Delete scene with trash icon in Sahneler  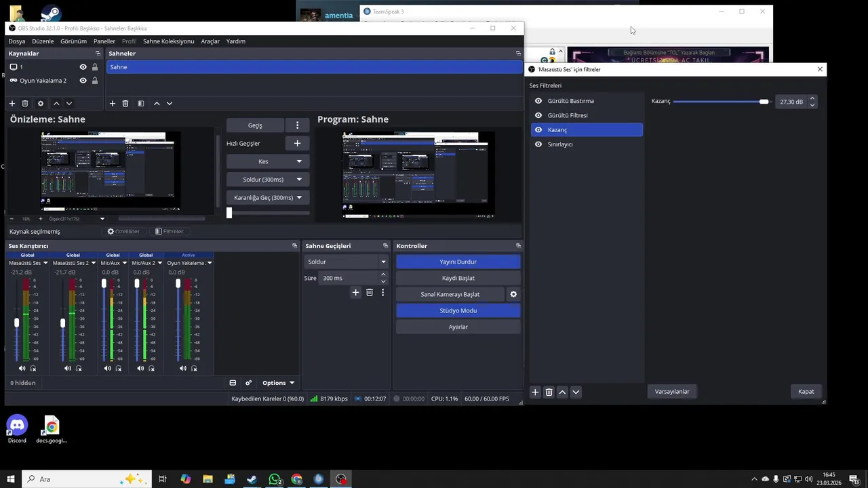pyautogui.click(x=125, y=103)
